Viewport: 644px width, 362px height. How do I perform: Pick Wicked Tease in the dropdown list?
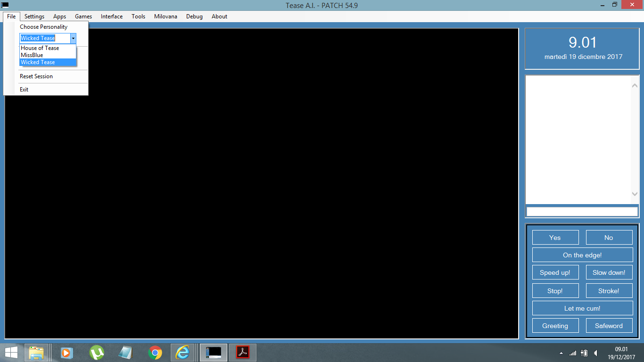[48, 62]
